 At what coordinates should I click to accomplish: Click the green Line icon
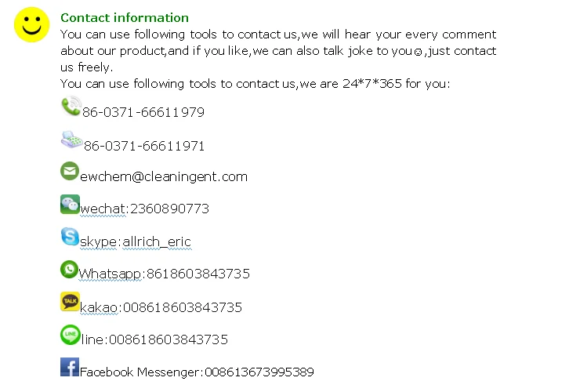(x=70, y=335)
